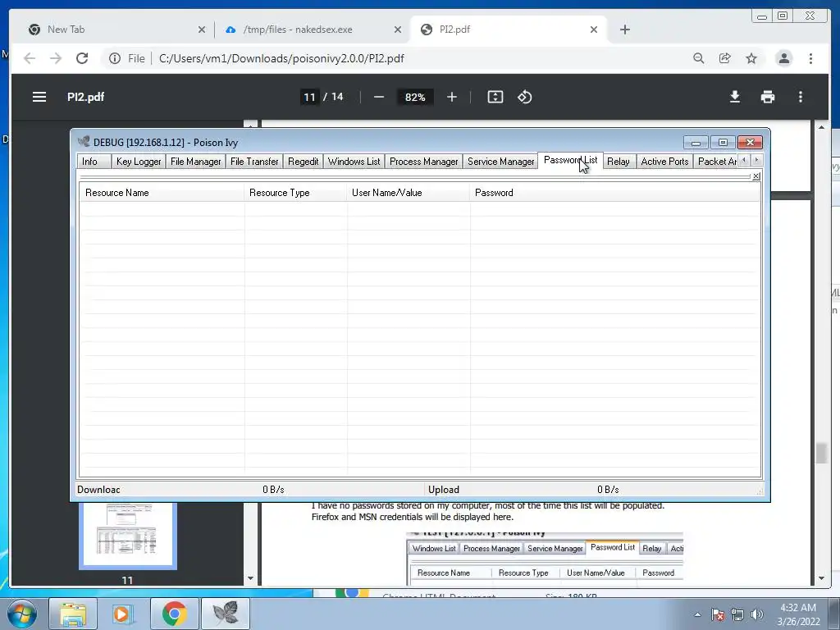Open Action Center flag tray icon
Viewport: 840px width, 630px height.
[x=717, y=614]
